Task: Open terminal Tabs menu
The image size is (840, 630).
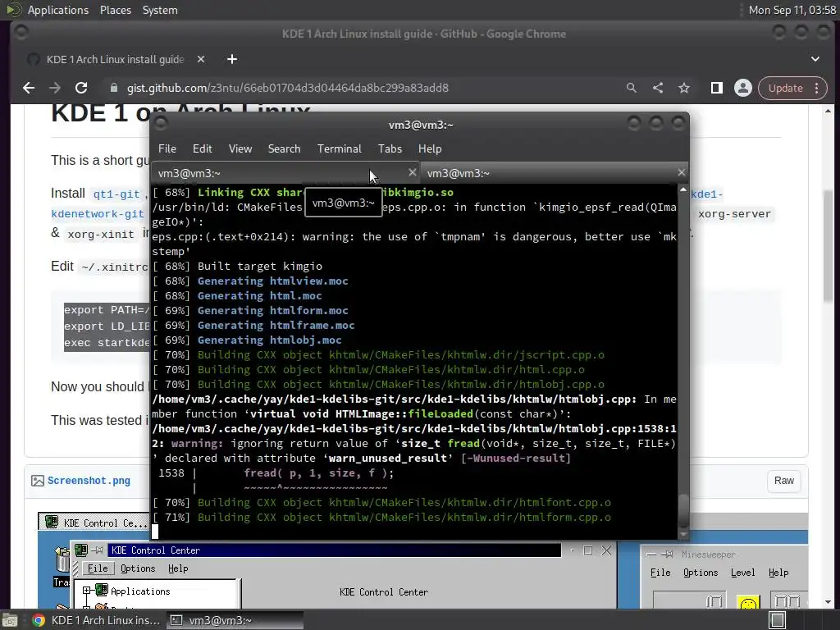Action: 390,149
